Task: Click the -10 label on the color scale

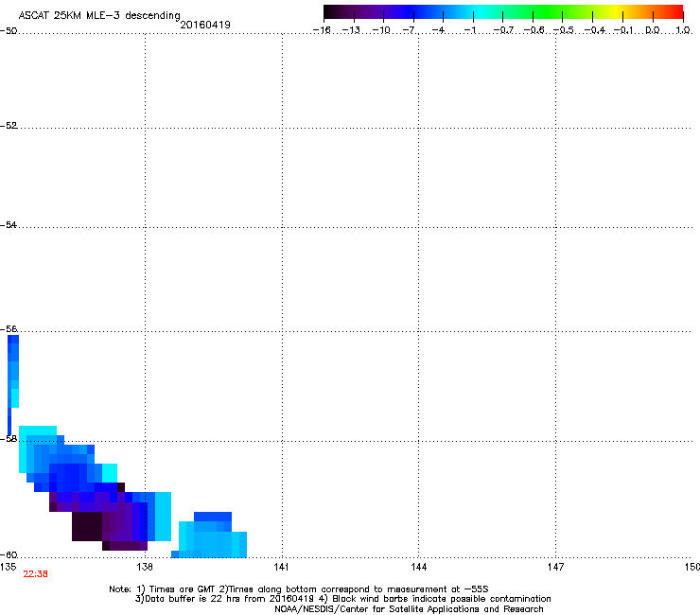Action: (x=381, y=30)
